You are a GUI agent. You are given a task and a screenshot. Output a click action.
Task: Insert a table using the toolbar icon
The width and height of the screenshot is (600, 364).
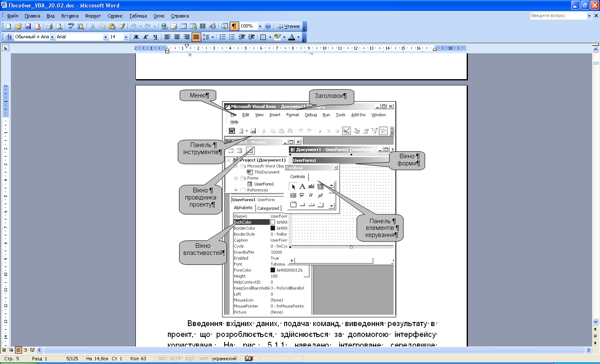184,26
